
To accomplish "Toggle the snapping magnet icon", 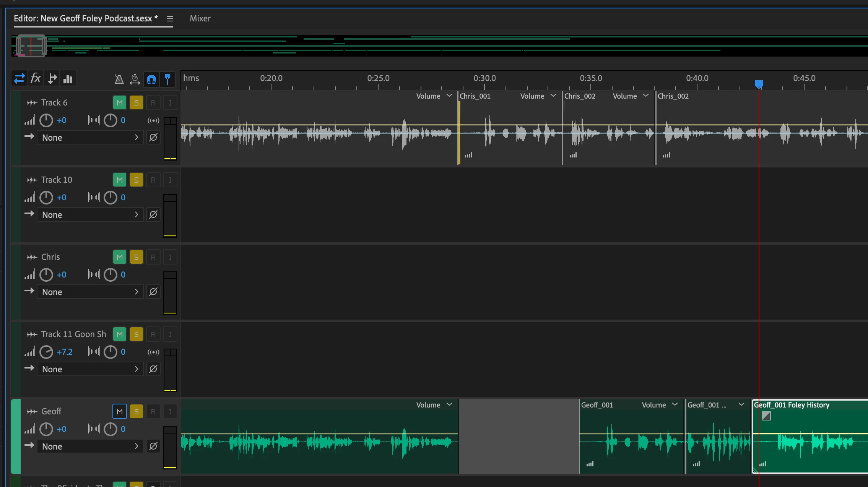I will tap(151, 79).
